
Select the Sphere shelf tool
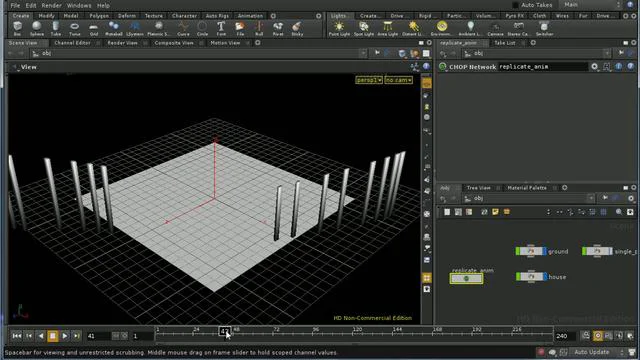pyautogui.click(x=37, y=29)
